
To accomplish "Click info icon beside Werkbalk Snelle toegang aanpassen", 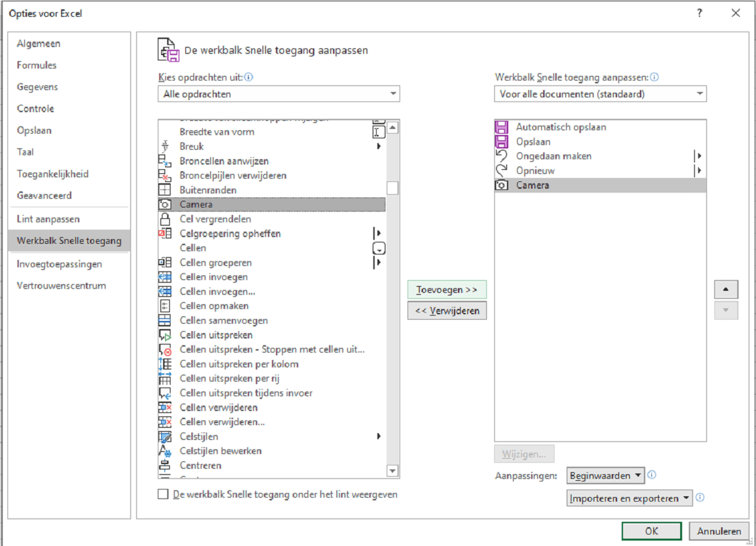I will pyautogui.click(x=654, y=77).
